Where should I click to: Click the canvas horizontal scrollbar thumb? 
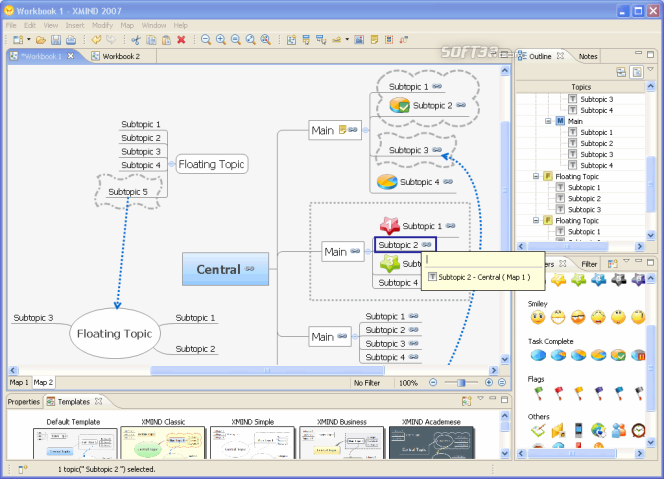[267, 370]
